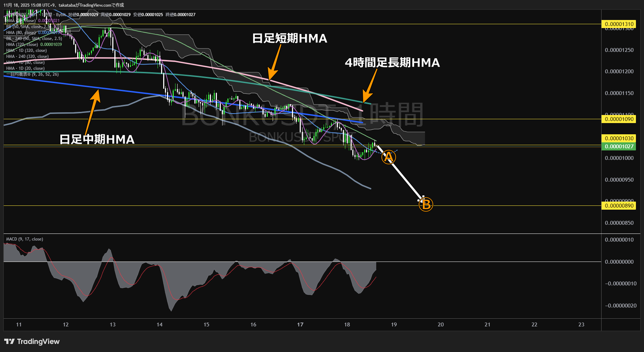Viewport: 644px width, 352px height.
Task: Click the chart creation timestamp header text
Action: 64,5
